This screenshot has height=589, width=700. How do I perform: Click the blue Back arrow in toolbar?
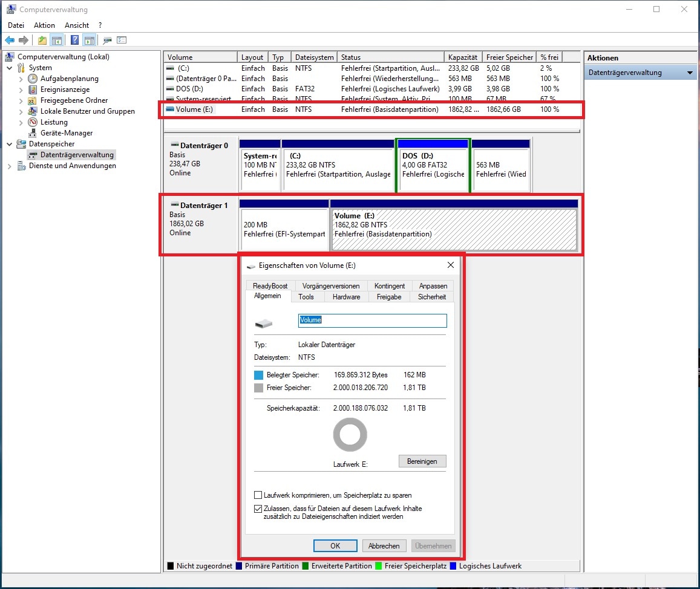9,40
